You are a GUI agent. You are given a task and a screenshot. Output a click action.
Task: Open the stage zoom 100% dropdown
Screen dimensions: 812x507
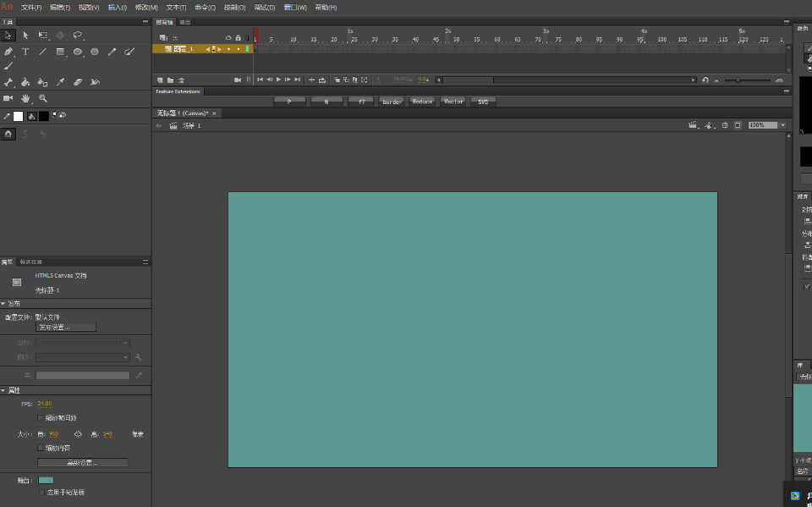tap(783, 125)
